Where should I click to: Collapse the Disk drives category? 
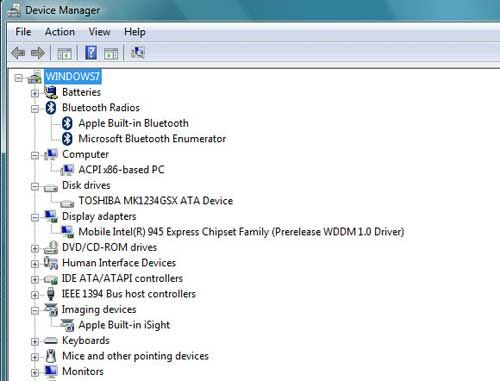35,186
